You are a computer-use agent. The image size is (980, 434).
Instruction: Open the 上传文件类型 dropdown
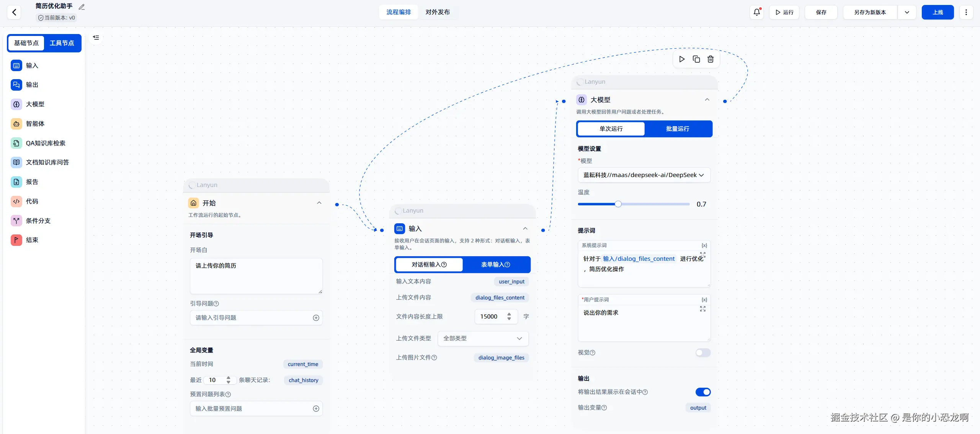click(x=483, y=338)
